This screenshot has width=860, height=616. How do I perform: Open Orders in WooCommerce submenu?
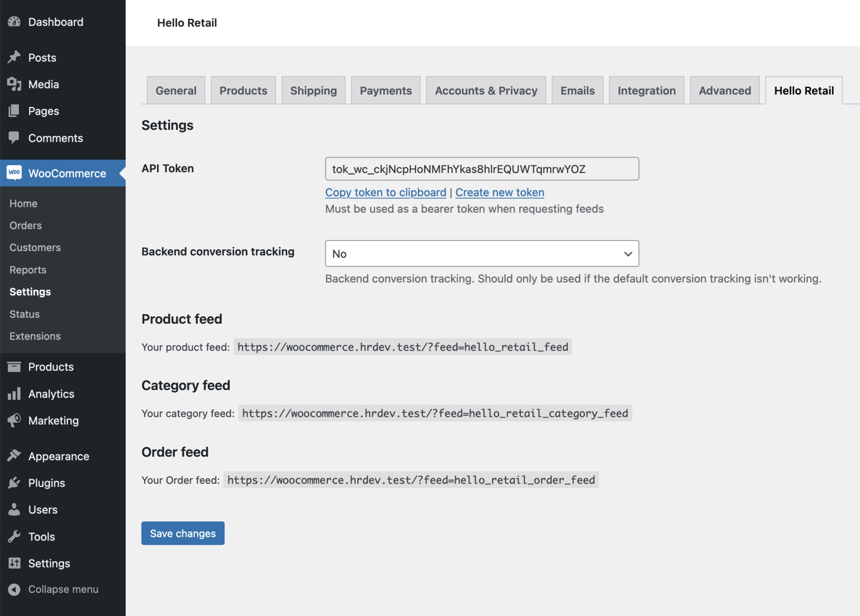click(25, 225)
